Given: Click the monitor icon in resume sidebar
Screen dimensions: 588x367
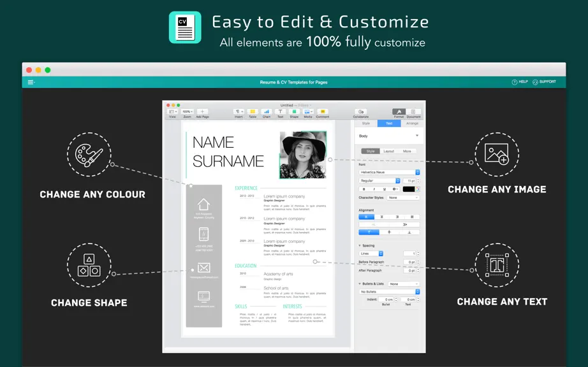Looking at the screenshot, I should click(203, 297).
